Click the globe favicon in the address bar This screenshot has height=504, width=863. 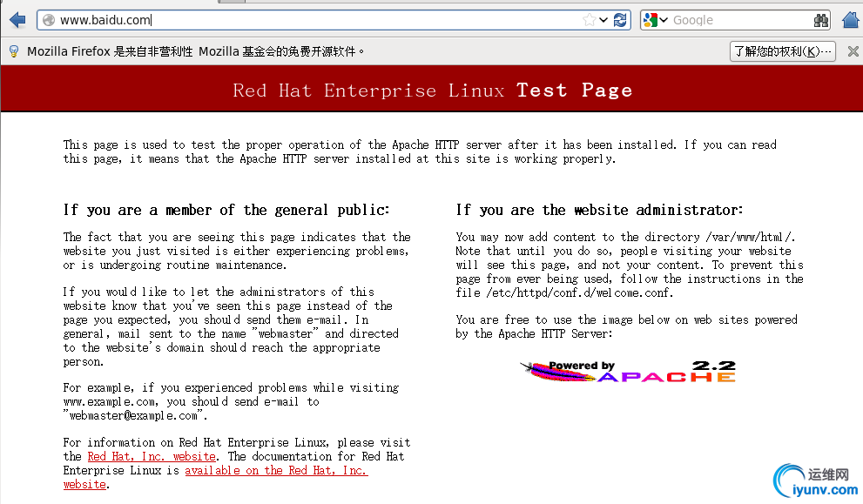click(52, 19)
